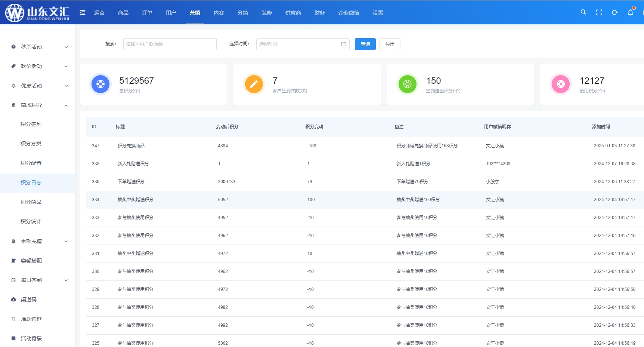Open the 企业微信 top menu
This screenshot has width=644, height=347.
point(349,13)
